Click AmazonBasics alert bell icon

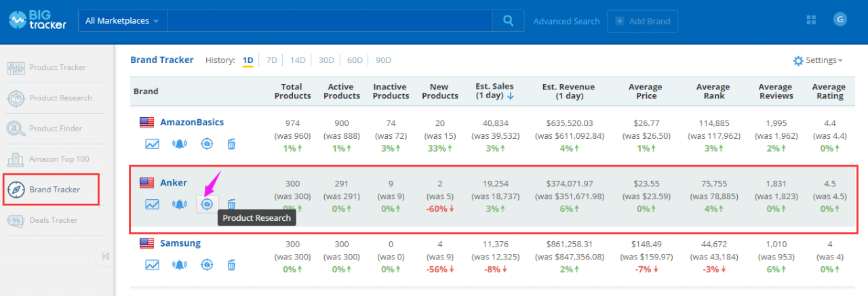coord(180,144)
